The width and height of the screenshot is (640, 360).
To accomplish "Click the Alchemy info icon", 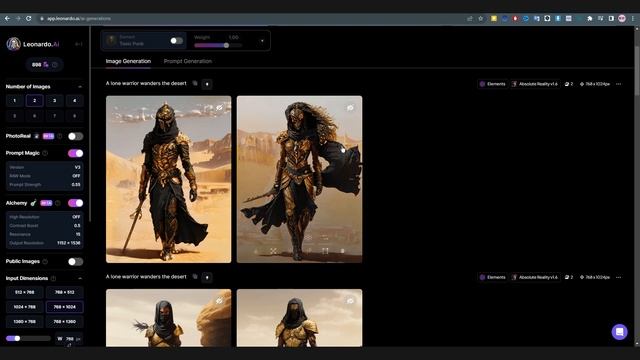I will click(58, 203).
